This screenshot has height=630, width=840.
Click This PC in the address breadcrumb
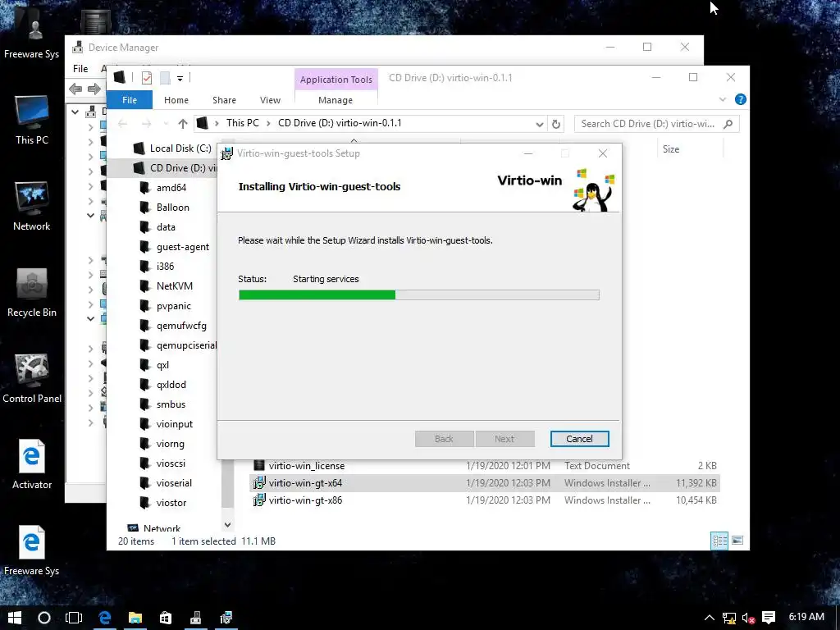242,123
